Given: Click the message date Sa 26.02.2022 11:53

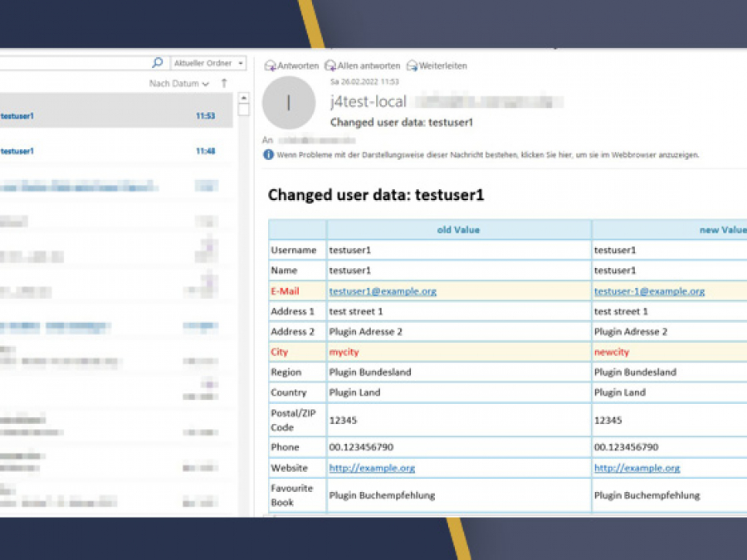Looking at the screenshot, I should 364,82.
